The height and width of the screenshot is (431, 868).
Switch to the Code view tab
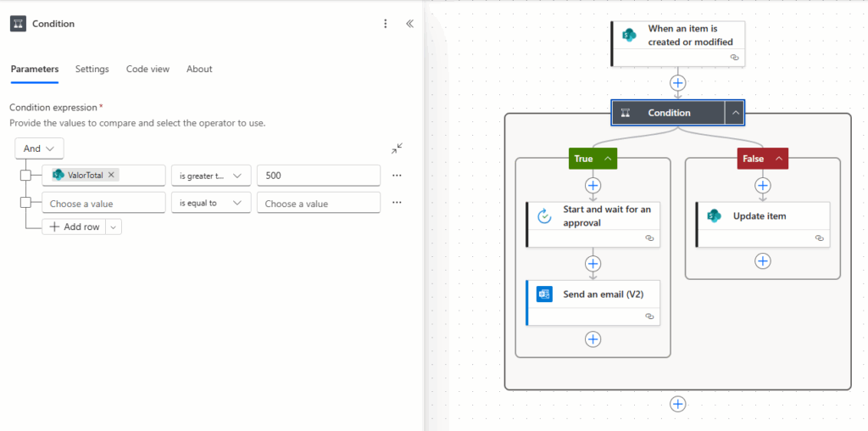pos(148,70)
